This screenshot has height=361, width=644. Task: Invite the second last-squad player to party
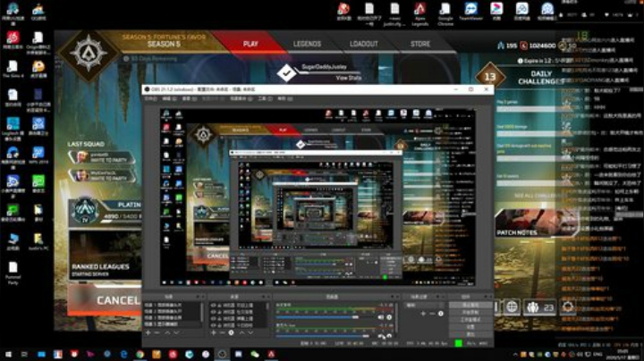click(x=104, y=175)
